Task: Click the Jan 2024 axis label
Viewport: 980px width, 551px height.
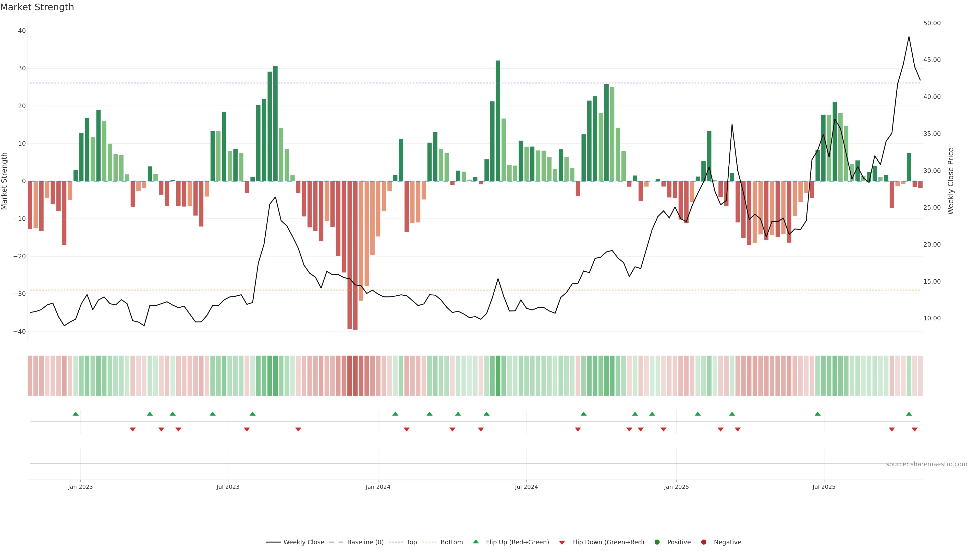Action: (378, 487)
